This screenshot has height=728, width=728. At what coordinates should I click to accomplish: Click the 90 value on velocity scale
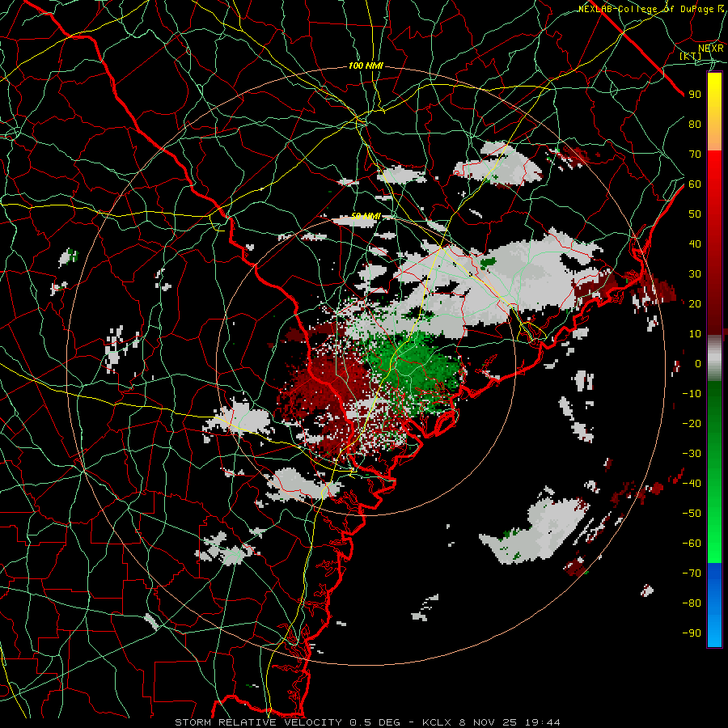(x=695, y=95)
